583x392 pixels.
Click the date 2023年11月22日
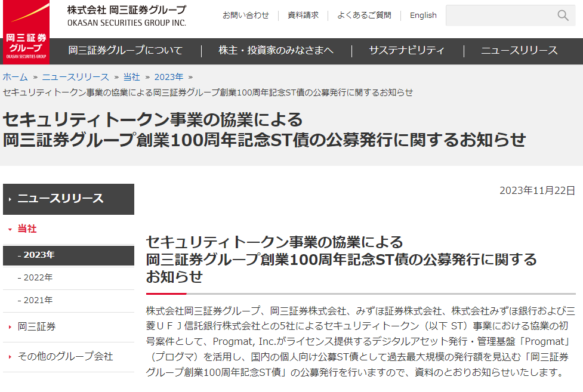click(537, 191)
